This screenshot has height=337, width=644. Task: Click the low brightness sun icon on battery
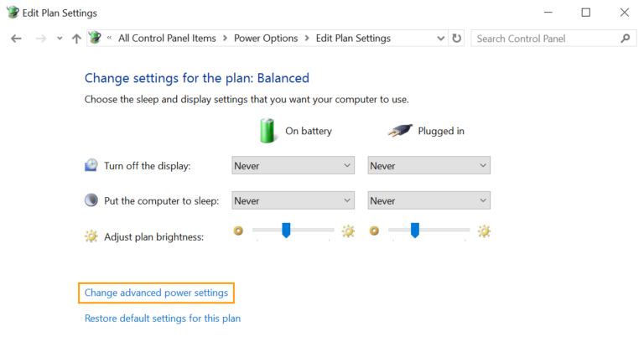pos(238,231)
